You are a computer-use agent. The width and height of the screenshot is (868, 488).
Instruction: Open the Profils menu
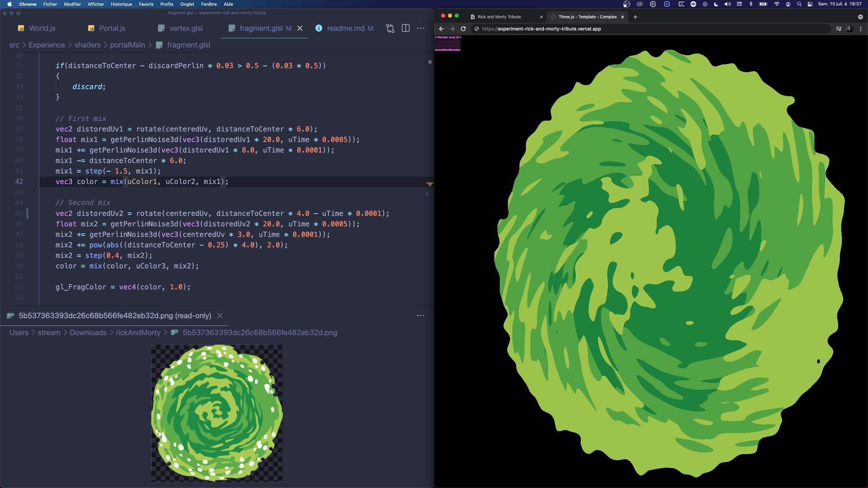coord(167,4)
